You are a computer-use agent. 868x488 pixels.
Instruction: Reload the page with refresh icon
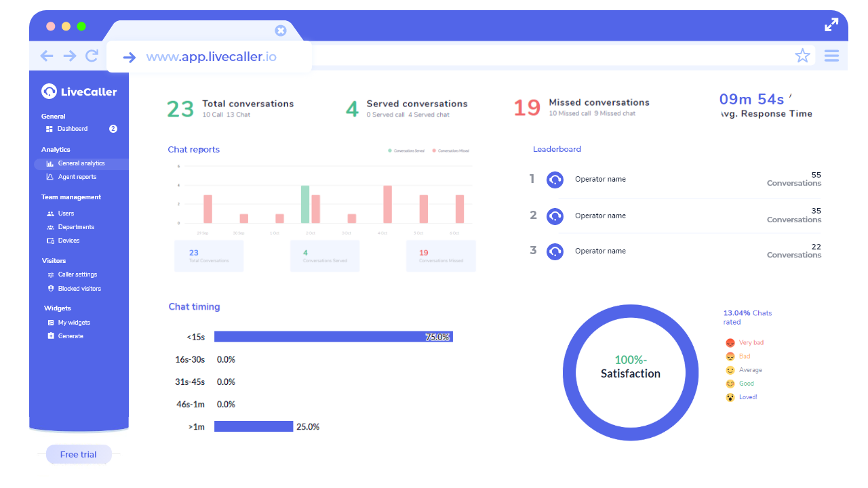(92, 56)
